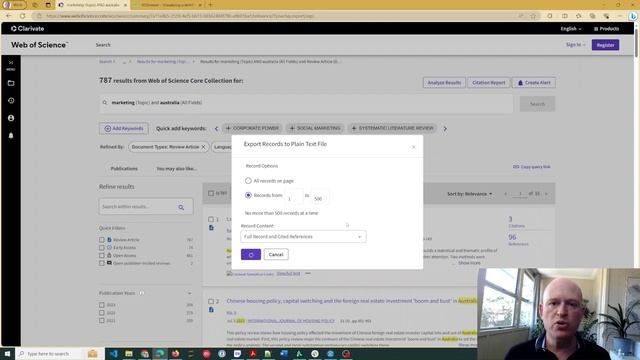Open the search history clock icon

point(11,100)
